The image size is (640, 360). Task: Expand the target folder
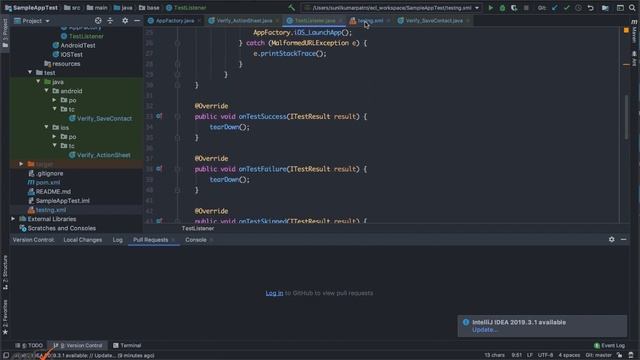point(21,164)
